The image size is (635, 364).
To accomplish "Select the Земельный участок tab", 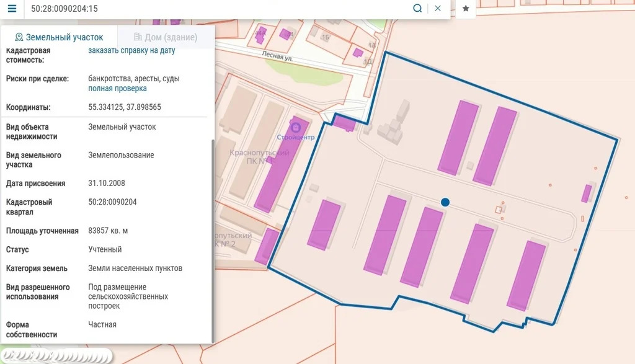I will [59, 37].
